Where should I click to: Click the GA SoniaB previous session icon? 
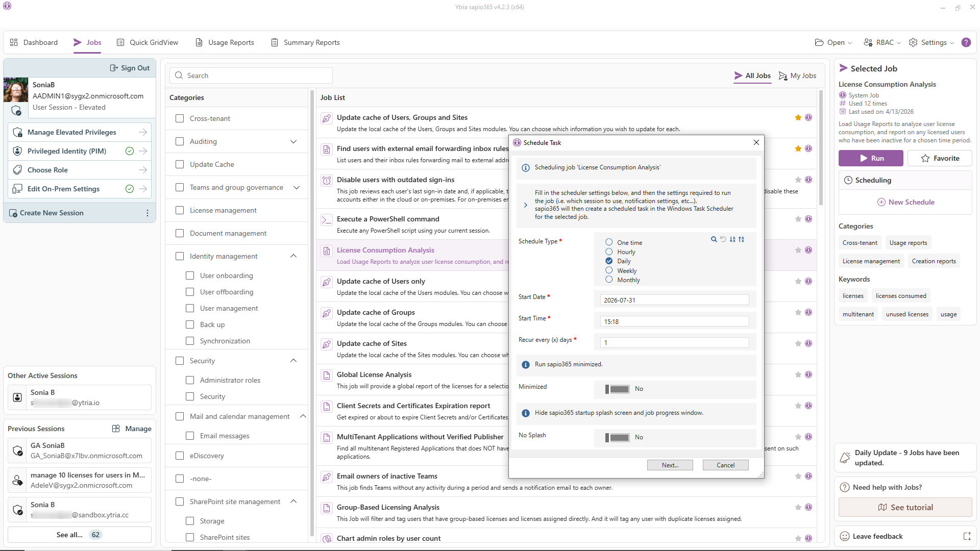(17, 451)
